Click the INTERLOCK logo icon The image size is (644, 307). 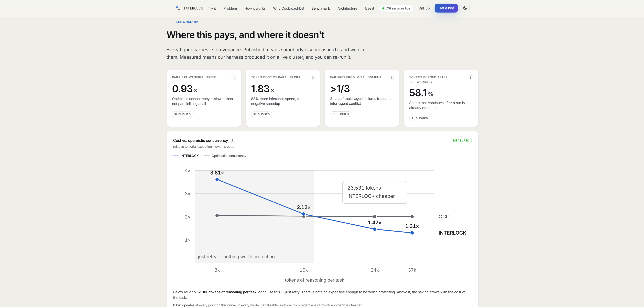pyautogui.click(x=178, y=8)
